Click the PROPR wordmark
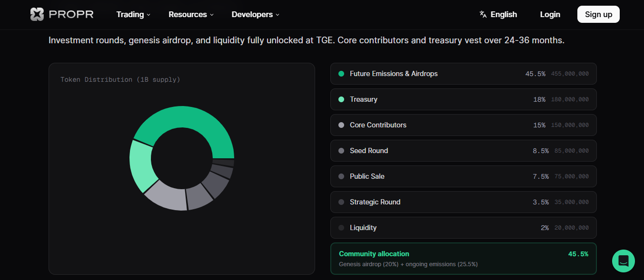Image resolution: width=644 pixels, height=280 pixels. 71,14
